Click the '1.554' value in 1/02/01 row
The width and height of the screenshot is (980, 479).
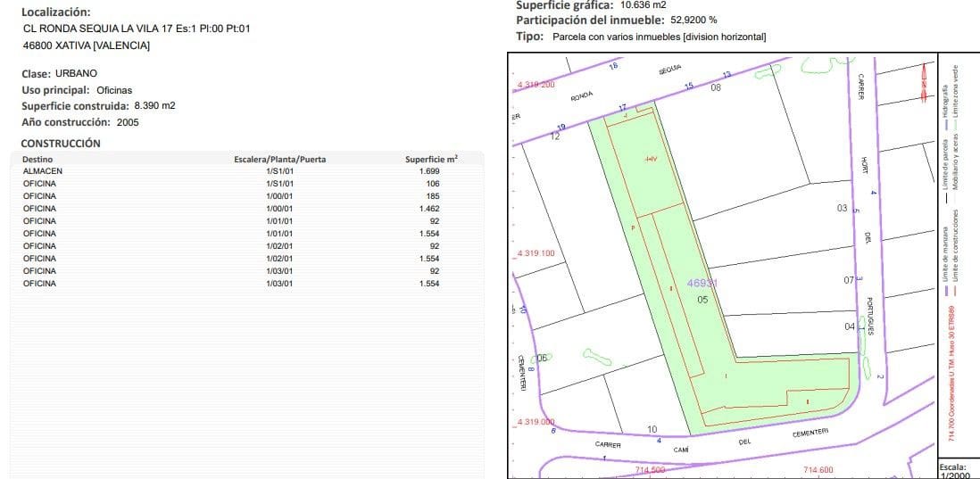click(x=429, y=259)
